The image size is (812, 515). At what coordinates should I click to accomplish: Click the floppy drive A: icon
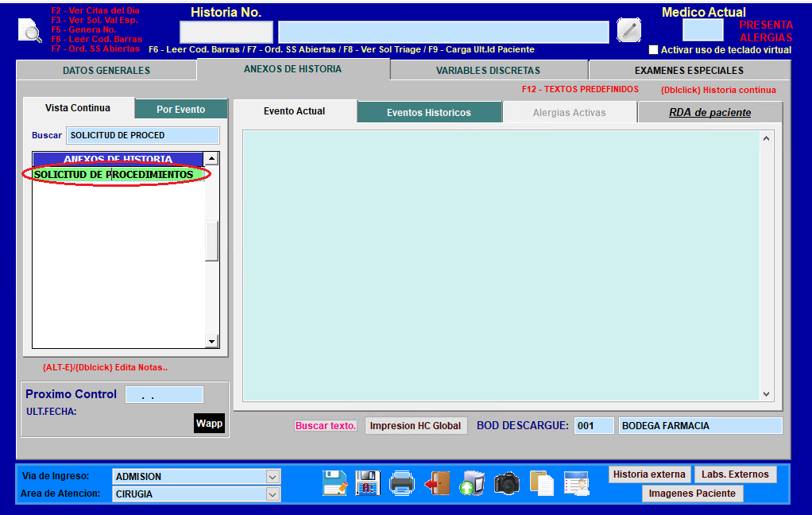pyautogui.click(x=368, y=483)
